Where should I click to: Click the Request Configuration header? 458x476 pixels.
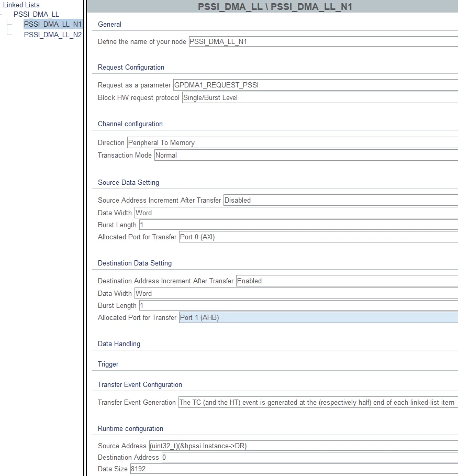pyautogui.click(x=131, y=68)
